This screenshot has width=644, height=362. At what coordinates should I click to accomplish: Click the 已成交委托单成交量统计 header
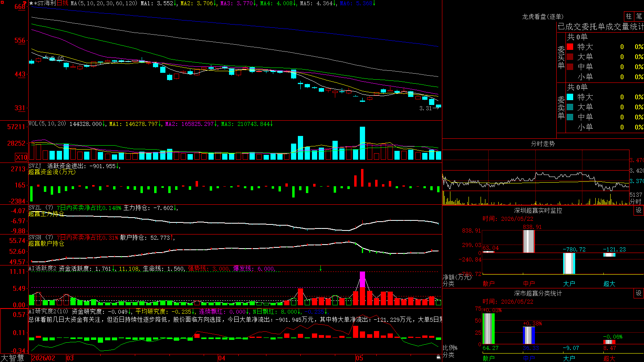[601, 27]
